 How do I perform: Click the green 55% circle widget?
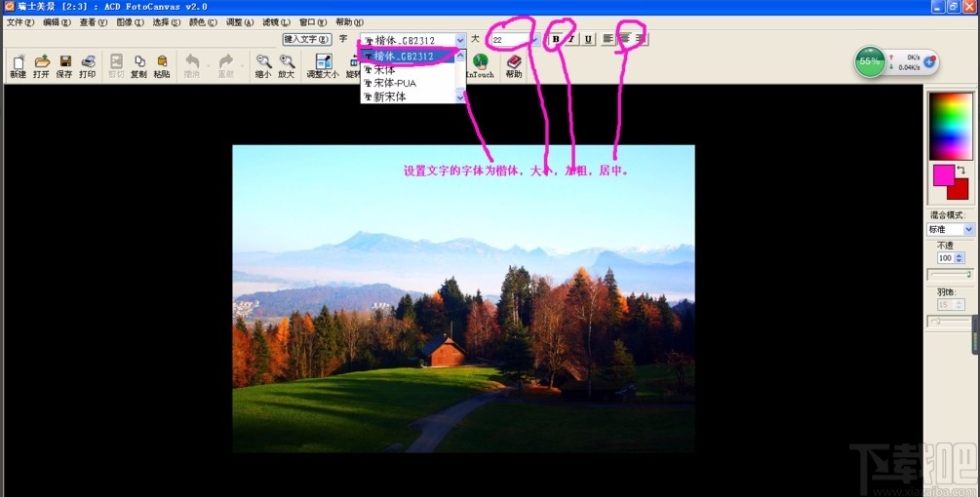point(870,61)
